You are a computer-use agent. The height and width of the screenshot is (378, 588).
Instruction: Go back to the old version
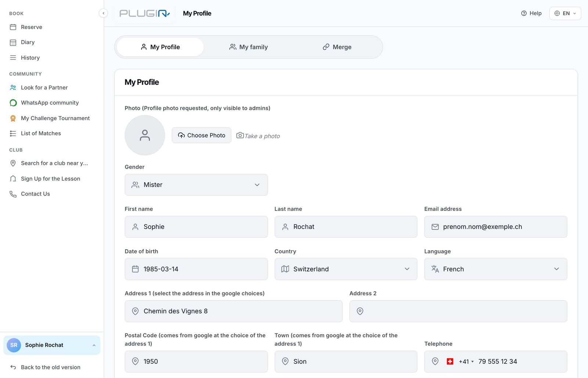tap(51, 367)
